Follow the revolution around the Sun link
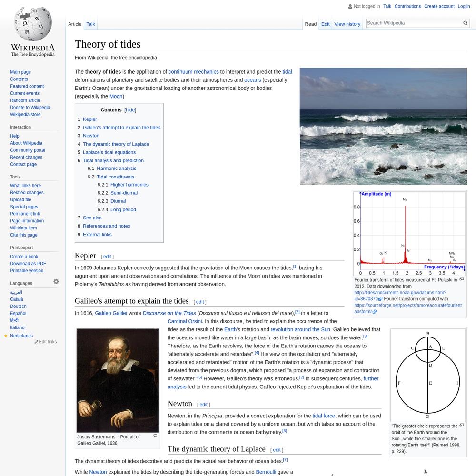 300,329
